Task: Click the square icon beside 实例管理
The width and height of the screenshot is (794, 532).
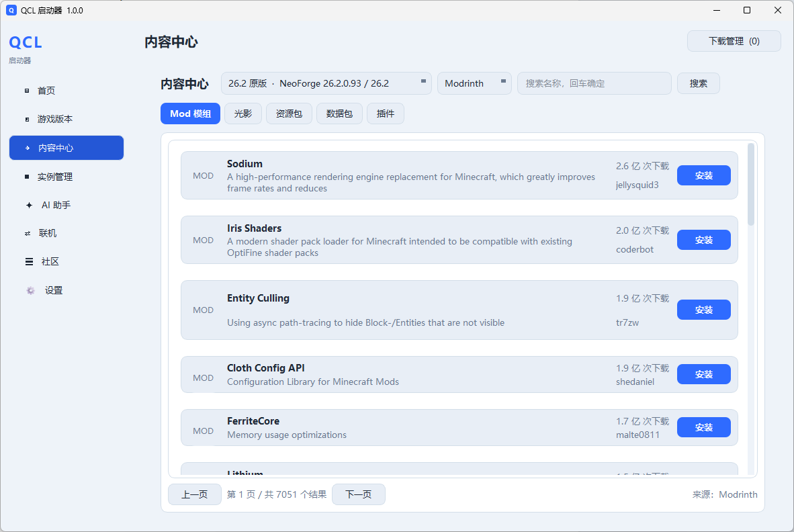Action: [27, 177]
